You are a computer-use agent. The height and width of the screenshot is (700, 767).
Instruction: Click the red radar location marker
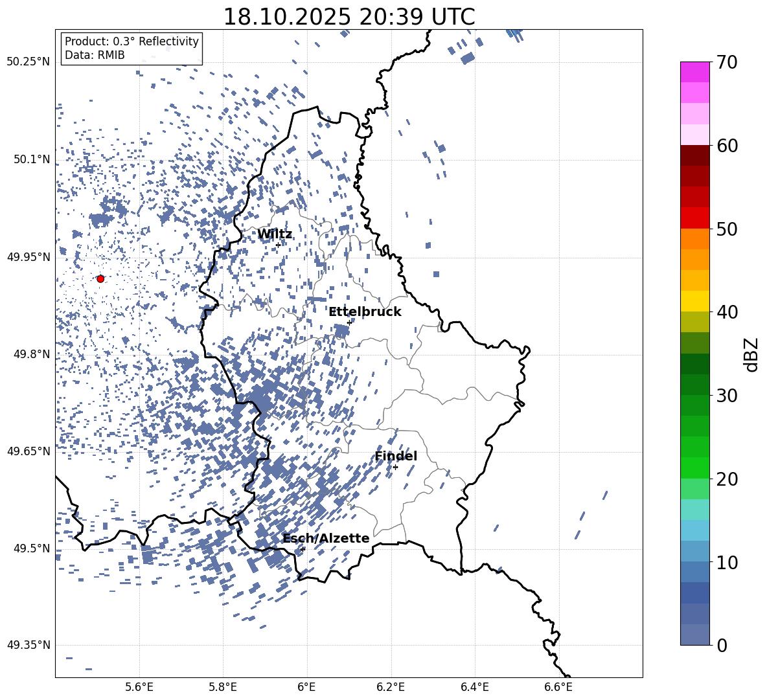point(100,278)
